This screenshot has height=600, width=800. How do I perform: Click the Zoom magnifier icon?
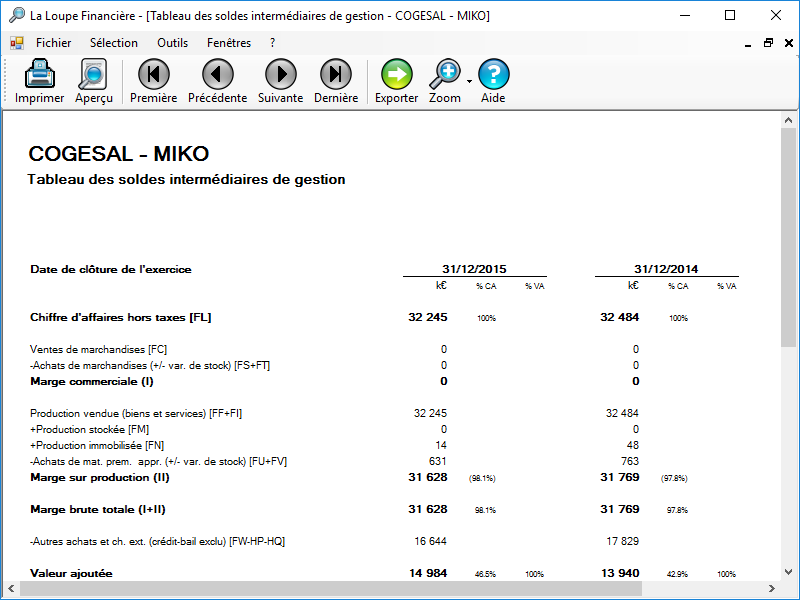coord(445,74)
